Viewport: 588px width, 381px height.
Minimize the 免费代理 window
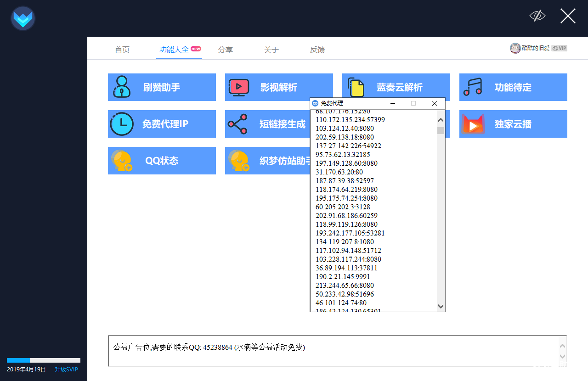pos(393,103)
